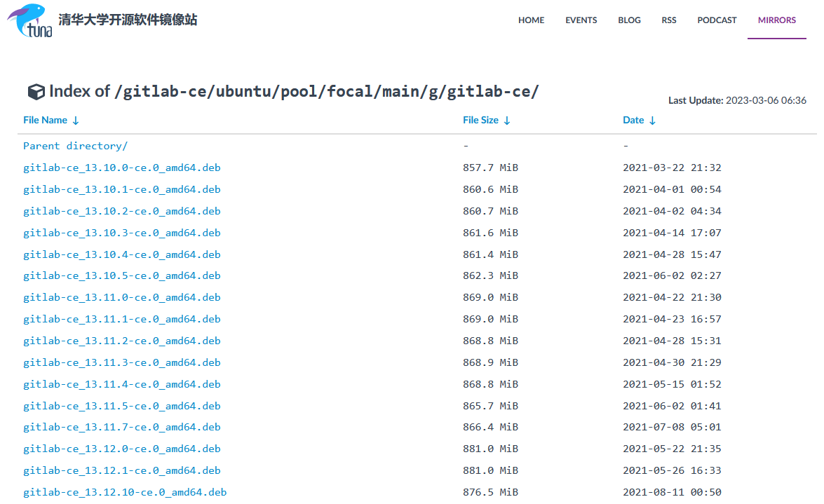Open the PODCAST menu item
This screenshot has height=504, width=824.
(x=717, y=20)
